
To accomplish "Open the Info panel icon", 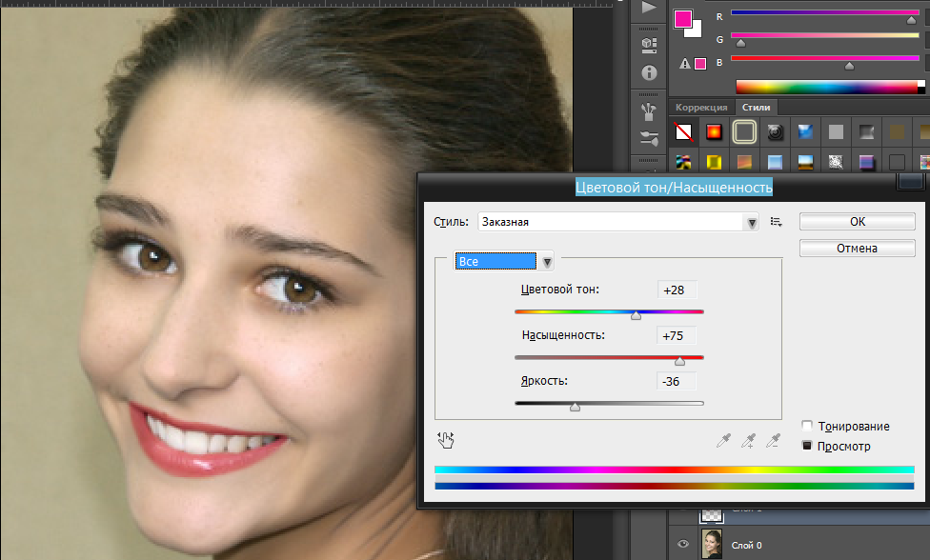I will 650,72.
